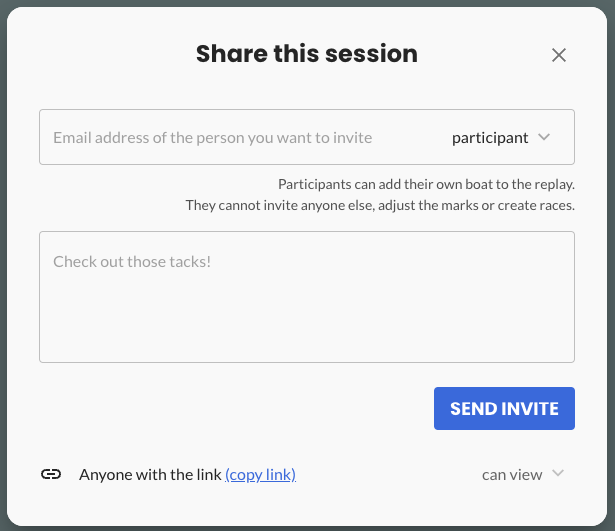Click the 'Anyone with the link' label
This screenshot has height=531, width=615.
click(150, 474)
